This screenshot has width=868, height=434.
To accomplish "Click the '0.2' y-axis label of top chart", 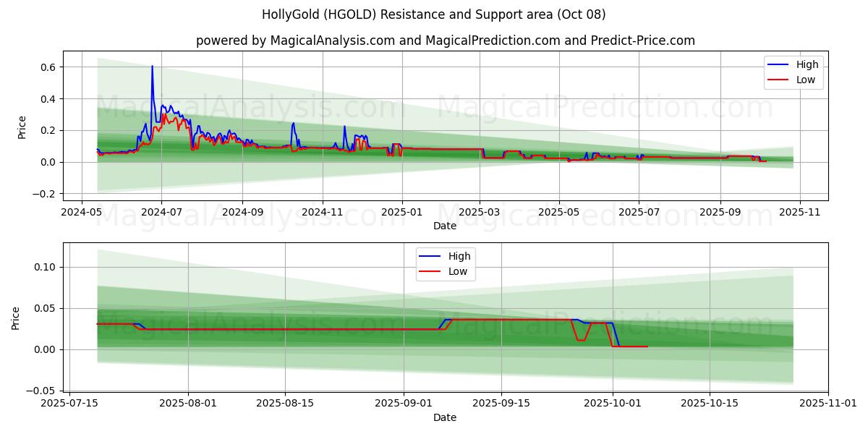I will point(48,131).
